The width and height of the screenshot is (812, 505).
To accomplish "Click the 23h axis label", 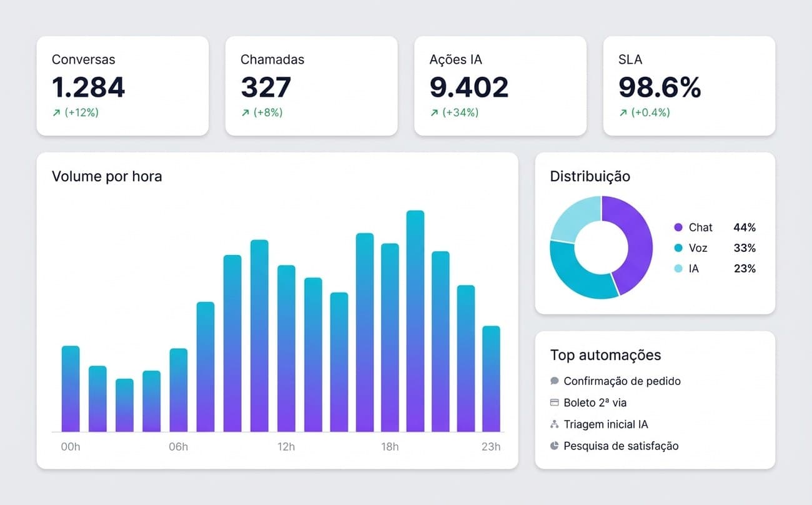I will (491, 447).
